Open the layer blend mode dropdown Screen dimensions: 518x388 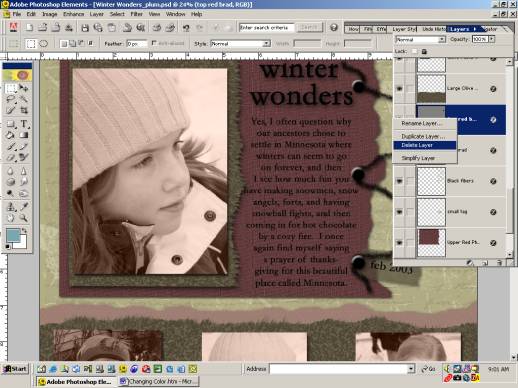tap(442, 40)
